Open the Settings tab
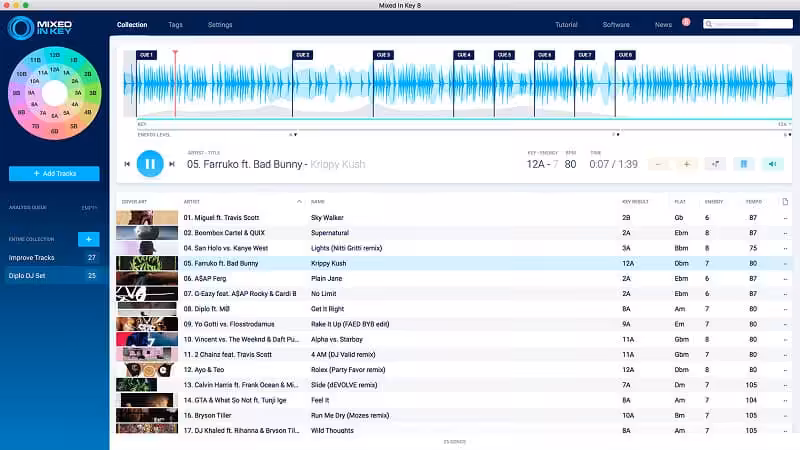 tap(220, 24)
